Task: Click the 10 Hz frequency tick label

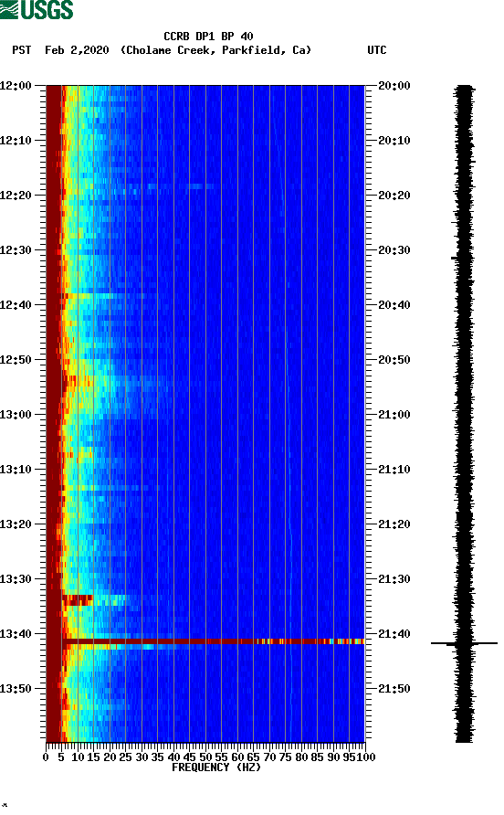Action: (78, 757)
